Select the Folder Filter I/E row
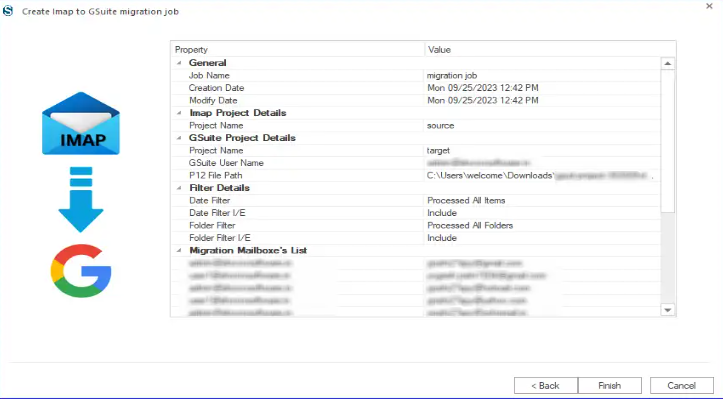Screen dimensions: 723x401 [416, 238]
